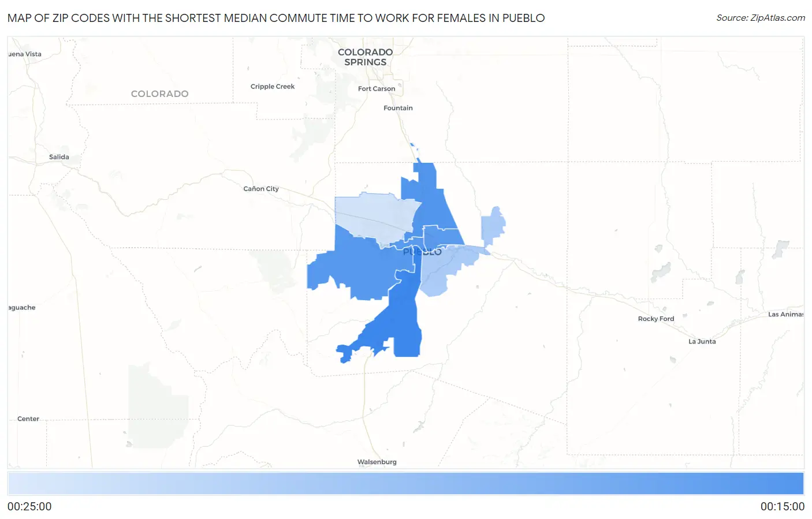Image resolution: width=812 pixels, height=519 pixels.
Task: Click the Fort Carson map label
Action: coord(377,89)
